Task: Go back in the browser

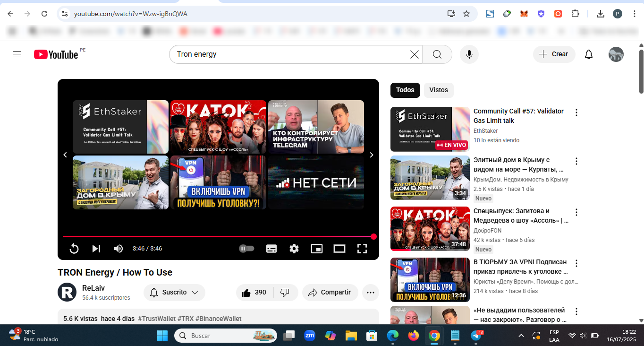Action: tap(10, 14)
